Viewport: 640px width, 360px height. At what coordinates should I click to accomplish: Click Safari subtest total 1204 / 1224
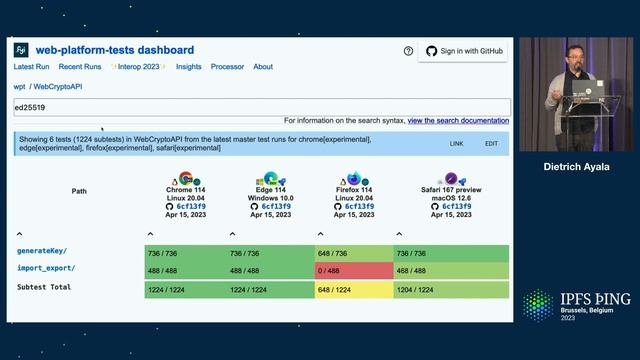pos(451,290)
